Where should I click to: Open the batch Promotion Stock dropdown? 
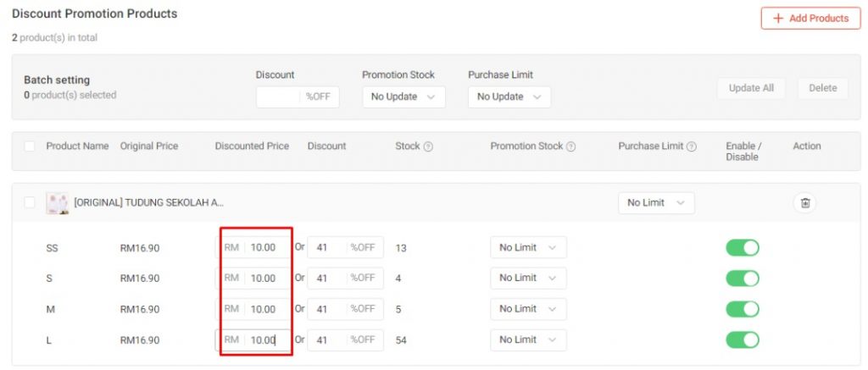403,97
